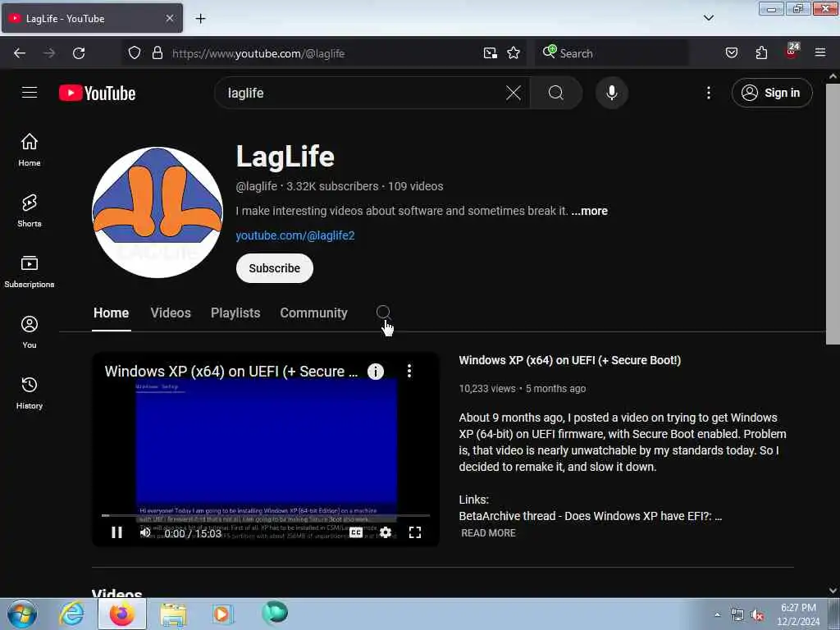This screenshot has width=840, height=630.
Task: Bookmark this page with star
Action: point(514,53)
